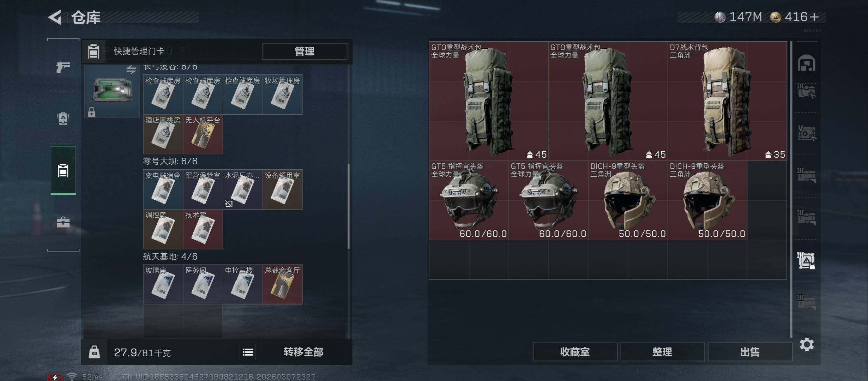Open the toolbox sidebar category
Screen dimensions: 868x381
coord(63,222)
